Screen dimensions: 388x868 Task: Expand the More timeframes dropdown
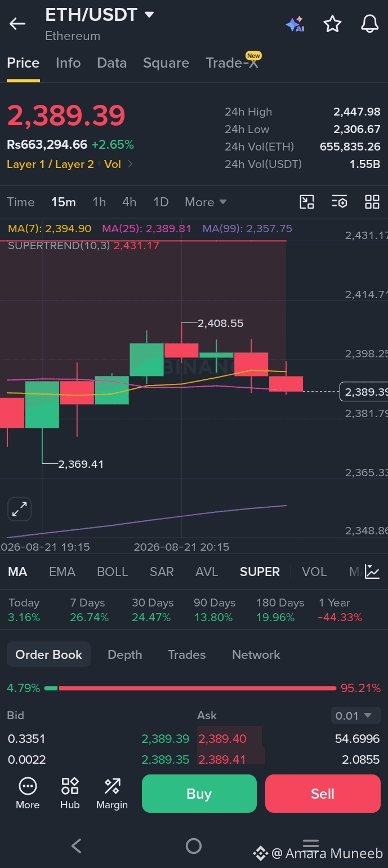pyautogui.click(x=206, y=202)
